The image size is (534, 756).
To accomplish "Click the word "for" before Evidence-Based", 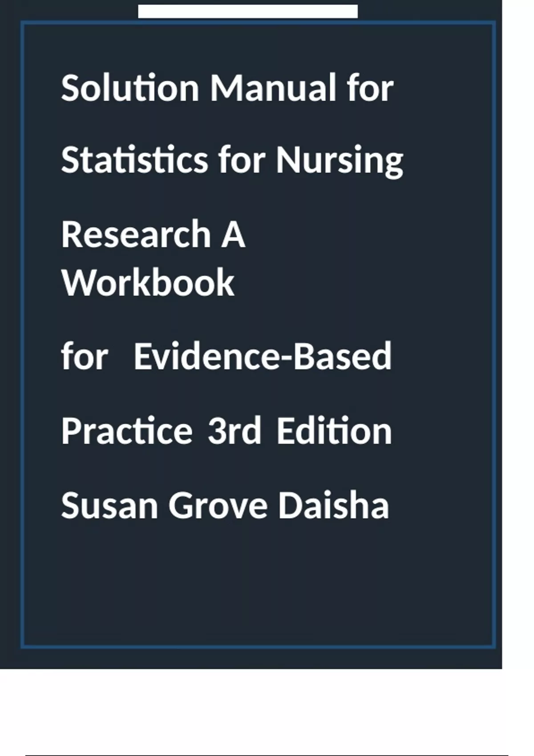I will pos(84,356).
